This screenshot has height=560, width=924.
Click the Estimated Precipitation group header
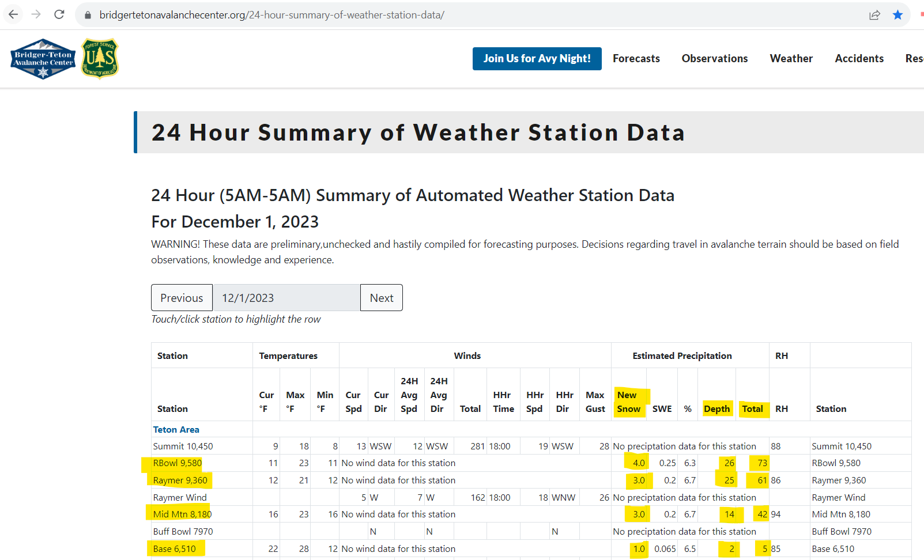(x=682, y=356)
